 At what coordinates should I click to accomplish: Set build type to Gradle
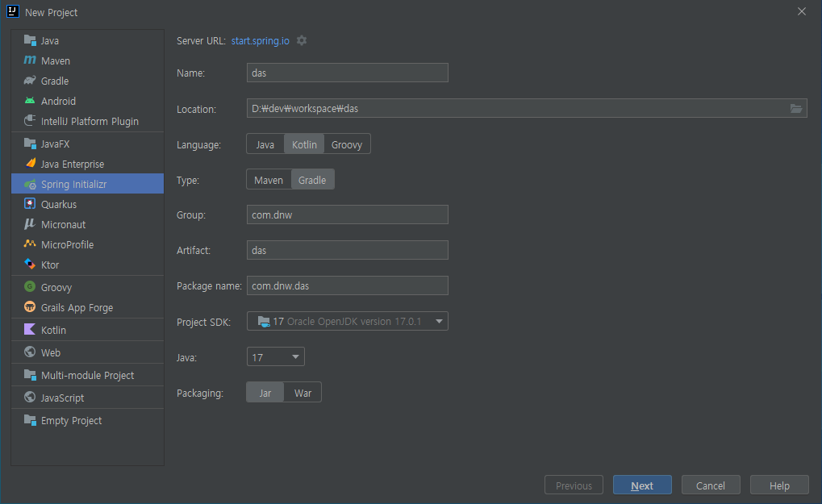pos(312,180)
